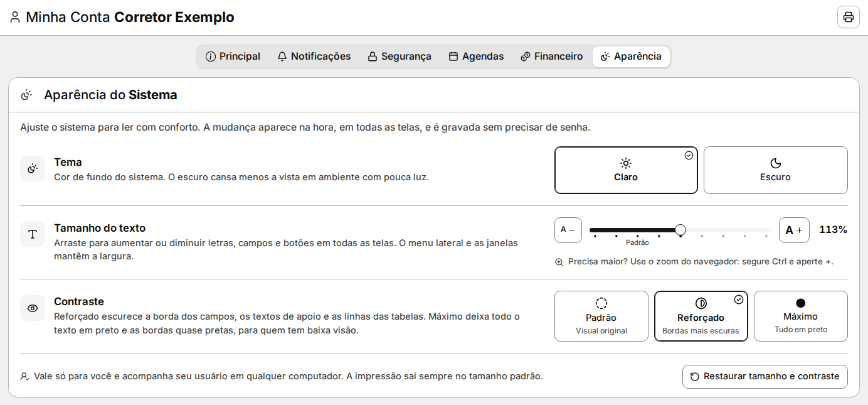Click the Padrão mark on text slider
This screenshot has width=868, height=405.
click(x=637, y=242)
